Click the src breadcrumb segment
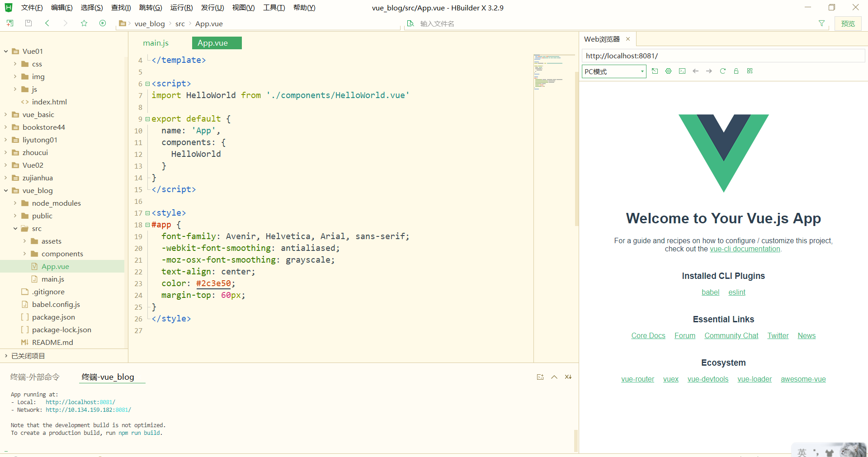This screenshot has height=457, width=868. [180, 24]
